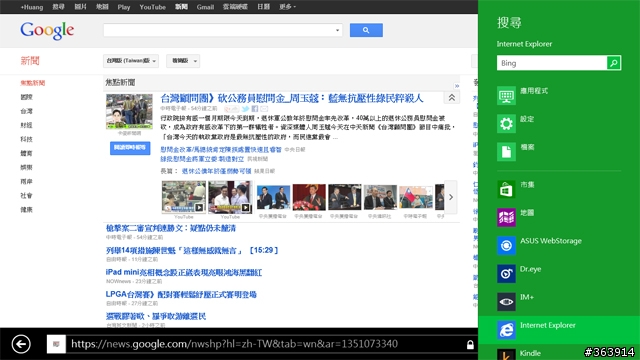
Task: Select 科技 section in left sidebar
Action: click(27, 139)
